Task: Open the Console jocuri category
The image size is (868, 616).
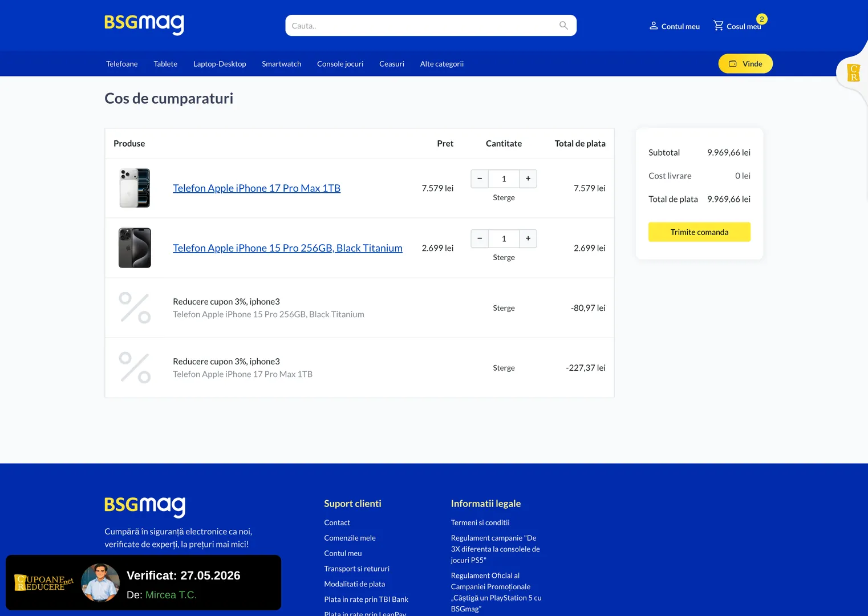Action: tap(340, 64)
